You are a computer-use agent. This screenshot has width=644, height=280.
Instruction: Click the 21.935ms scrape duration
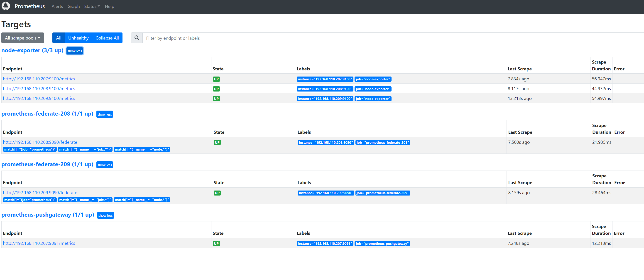[x=602, y=142]
